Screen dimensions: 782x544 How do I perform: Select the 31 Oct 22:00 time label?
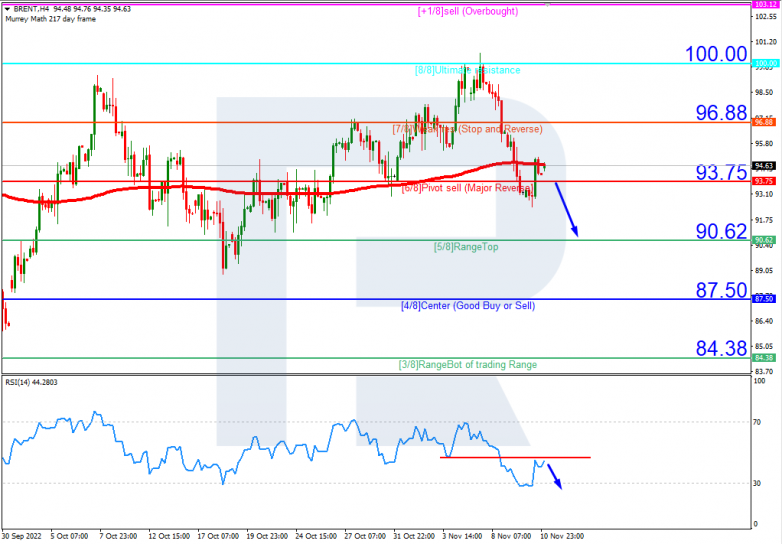click(x=413, y=537)
